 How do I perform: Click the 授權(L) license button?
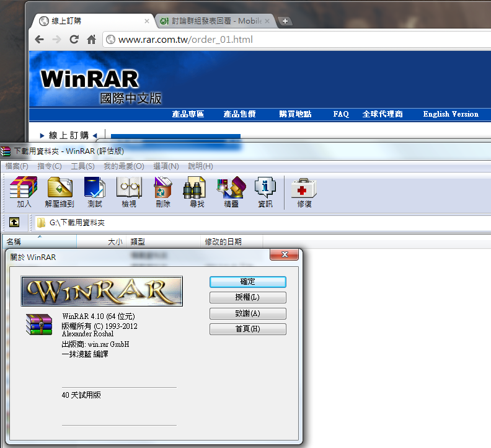point(247,297)
